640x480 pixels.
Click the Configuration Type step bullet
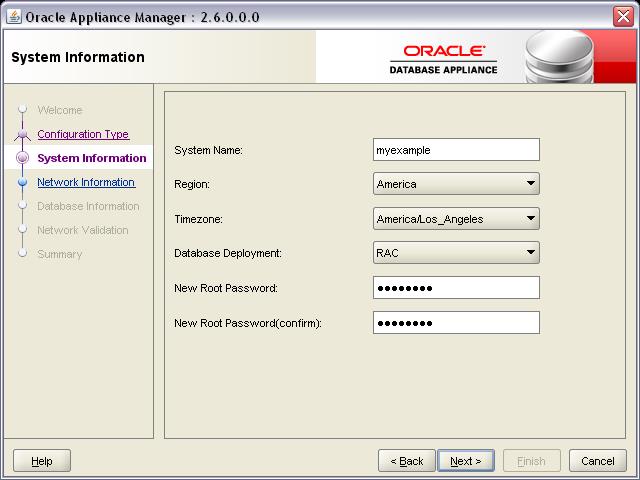(22, 134)
